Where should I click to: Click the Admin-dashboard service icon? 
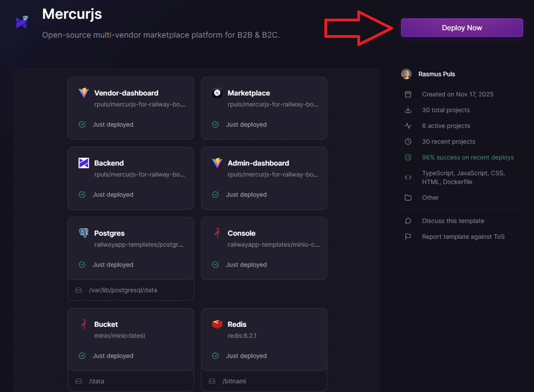(216, 163)
